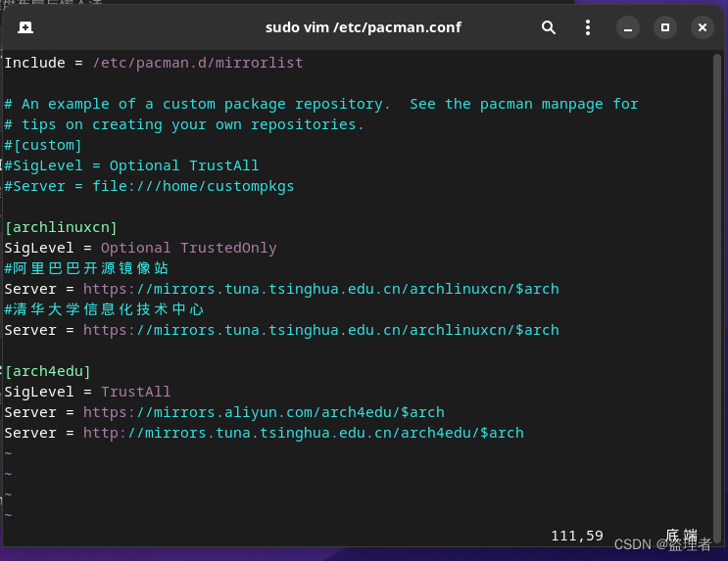Place cursor on the [archlinuxcn] section header

coord(61,227)
